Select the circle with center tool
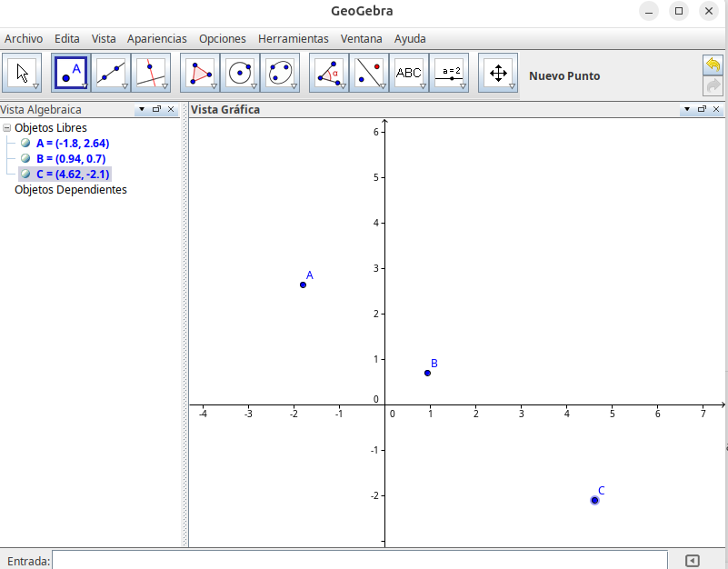Image resolution: width=728 pixels, height=569 pixels. tap(239, 72)
